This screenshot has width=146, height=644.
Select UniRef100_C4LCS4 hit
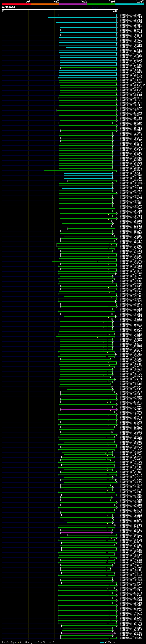(x=131, y=251)
